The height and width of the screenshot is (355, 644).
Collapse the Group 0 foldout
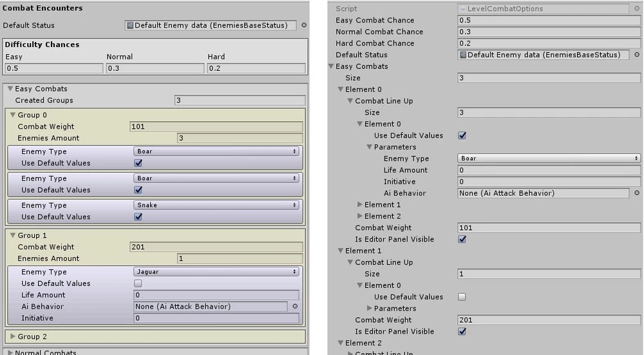12,115
